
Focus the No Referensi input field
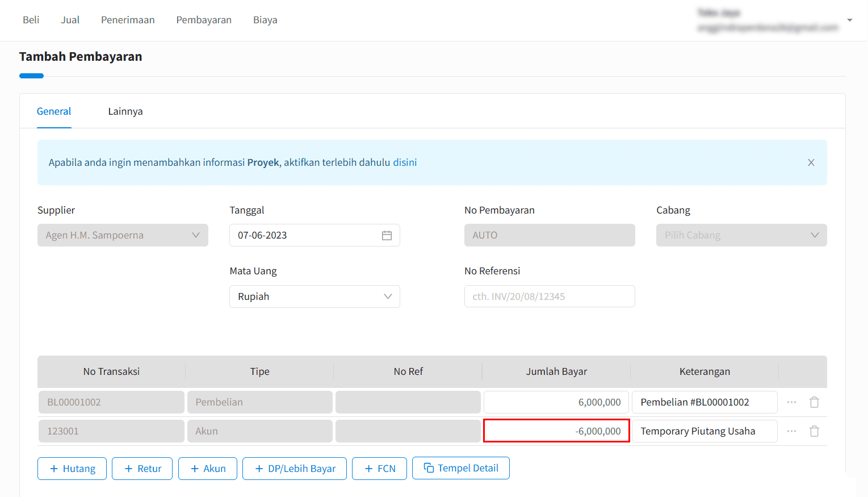click(x=550, y=296)
